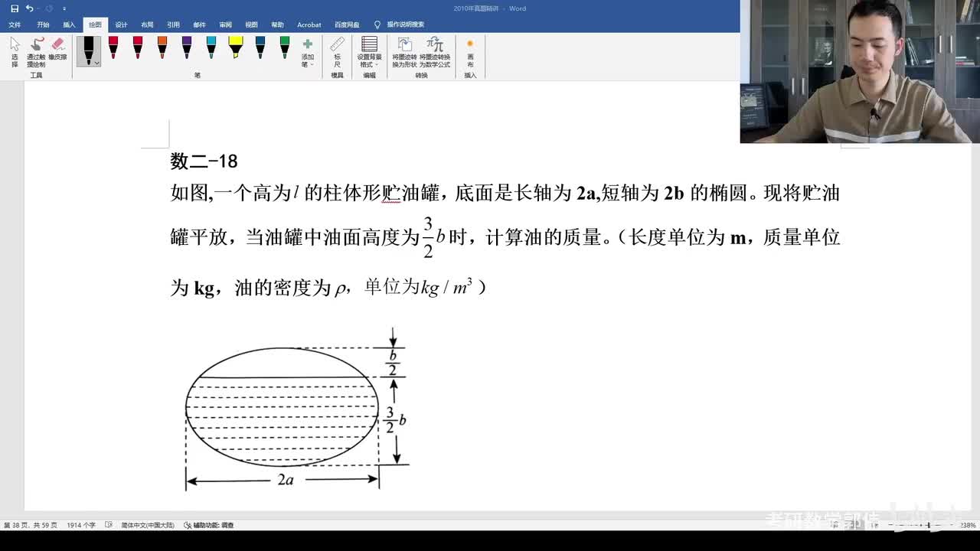Switch to the 开始 Home tab
The width and height of the screenshot is (980, 551).
click(x=43, y=24)
